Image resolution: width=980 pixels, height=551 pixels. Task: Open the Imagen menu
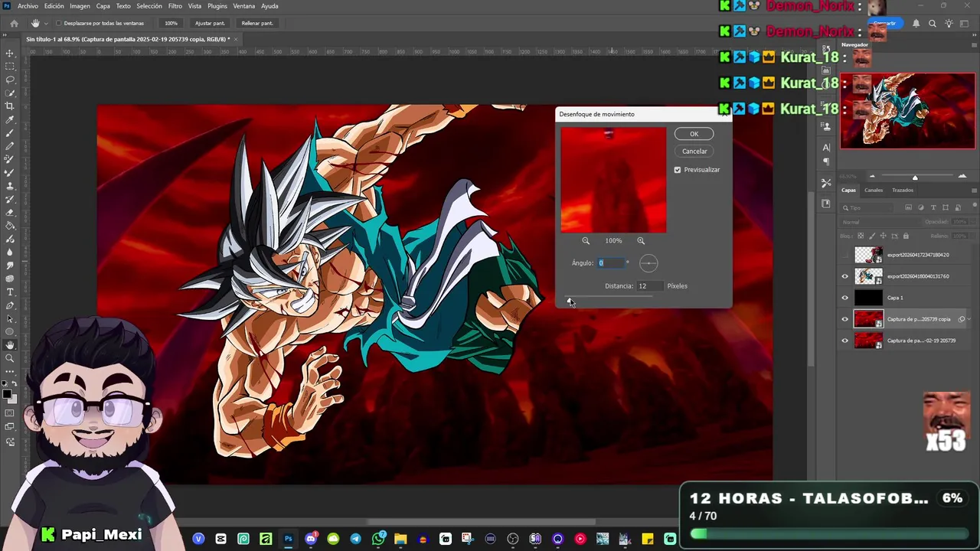(80, 6)
